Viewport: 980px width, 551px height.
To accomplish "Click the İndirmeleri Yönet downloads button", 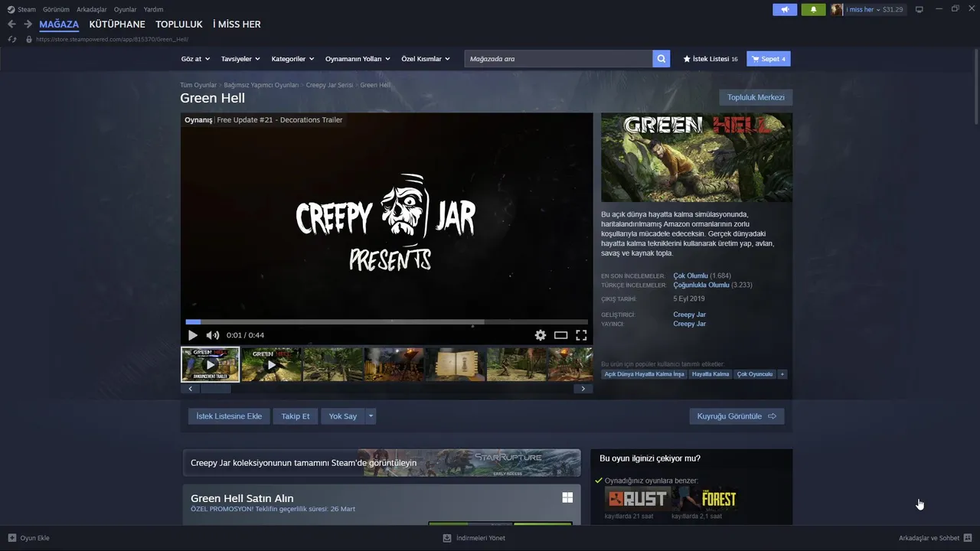I will point(474,538).
